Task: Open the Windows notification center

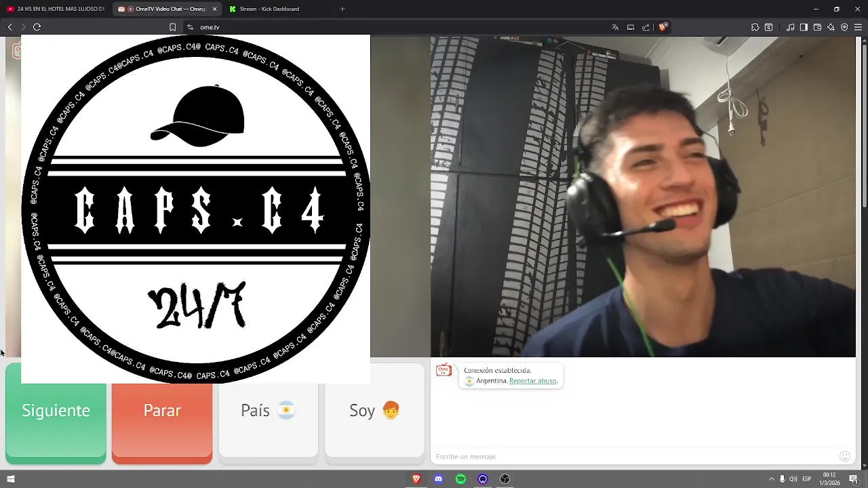Action: click(853, 479)
